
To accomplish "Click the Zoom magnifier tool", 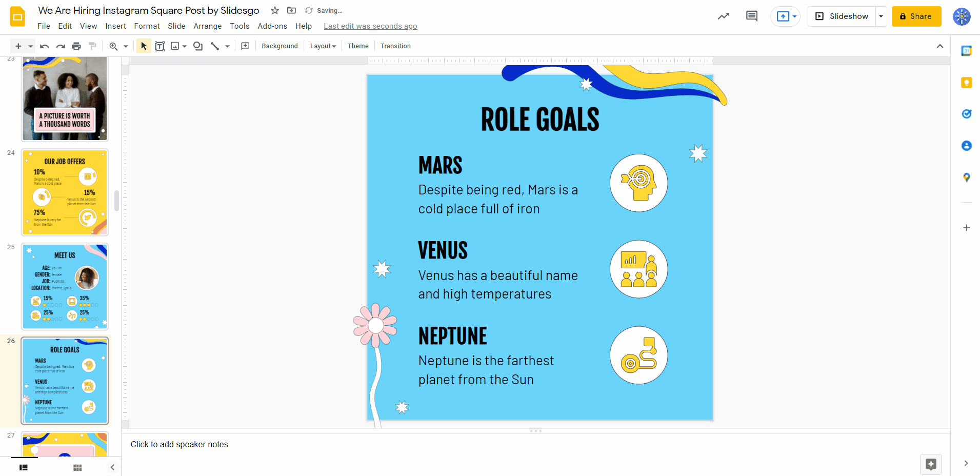I will (x=113, y=46).
